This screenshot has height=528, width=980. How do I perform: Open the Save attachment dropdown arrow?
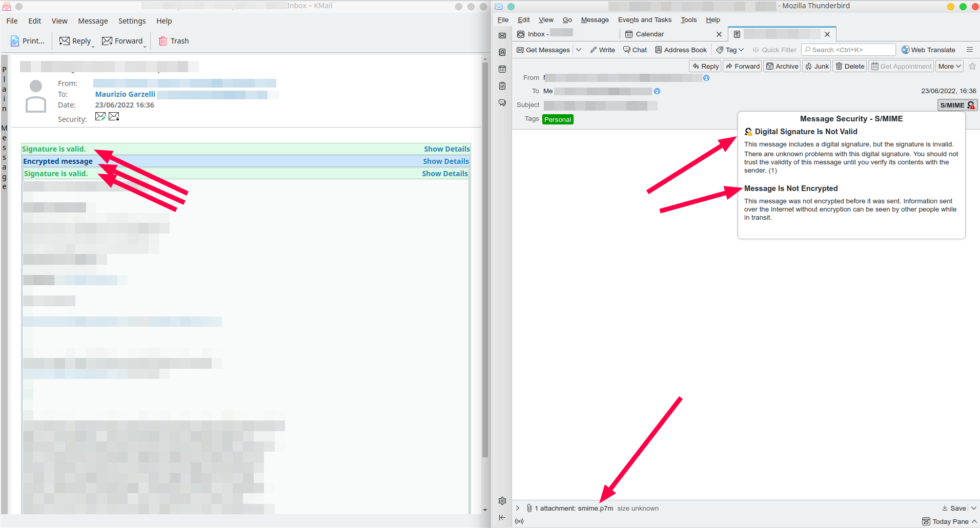click(x=974, y=508)
